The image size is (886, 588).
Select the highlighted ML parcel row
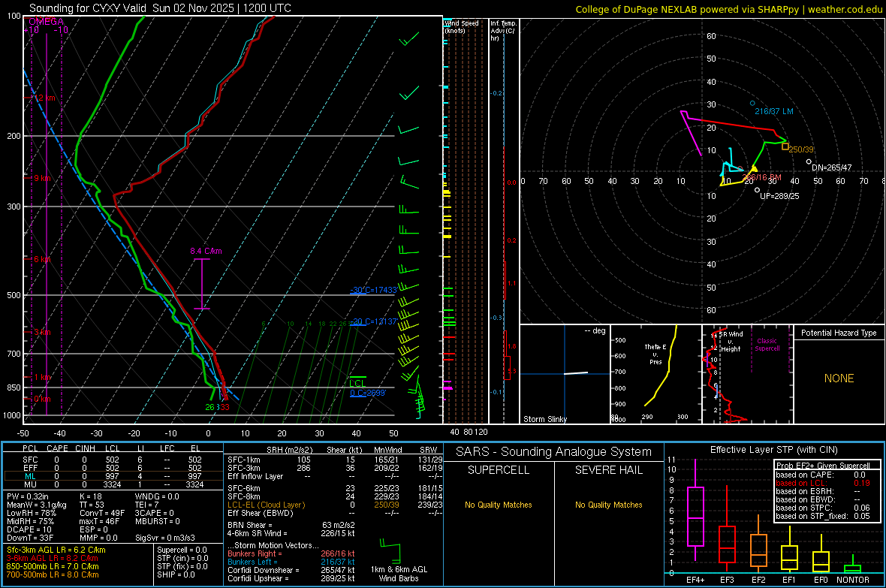[x=113, y=476]
